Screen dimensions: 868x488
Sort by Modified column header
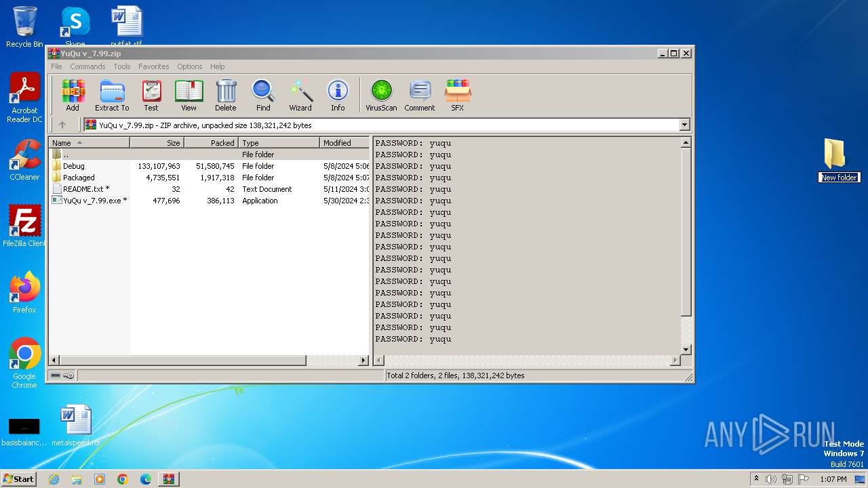(344, 143)
